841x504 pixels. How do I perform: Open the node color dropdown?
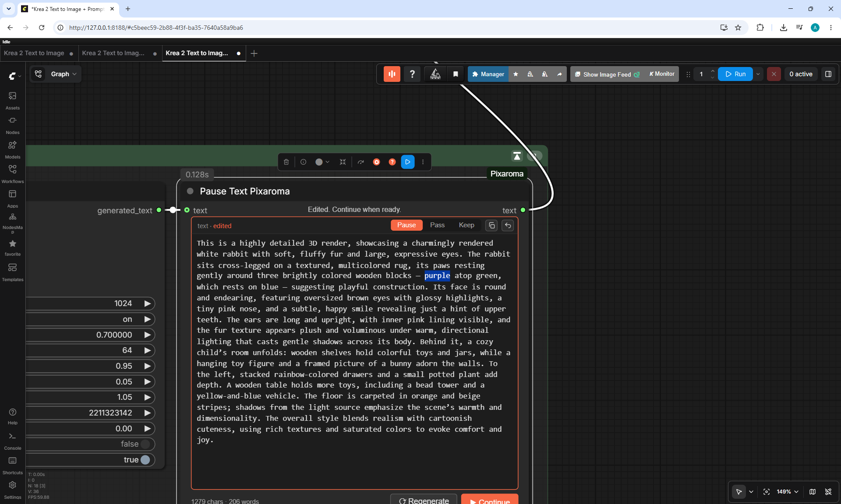coord(322,162)
